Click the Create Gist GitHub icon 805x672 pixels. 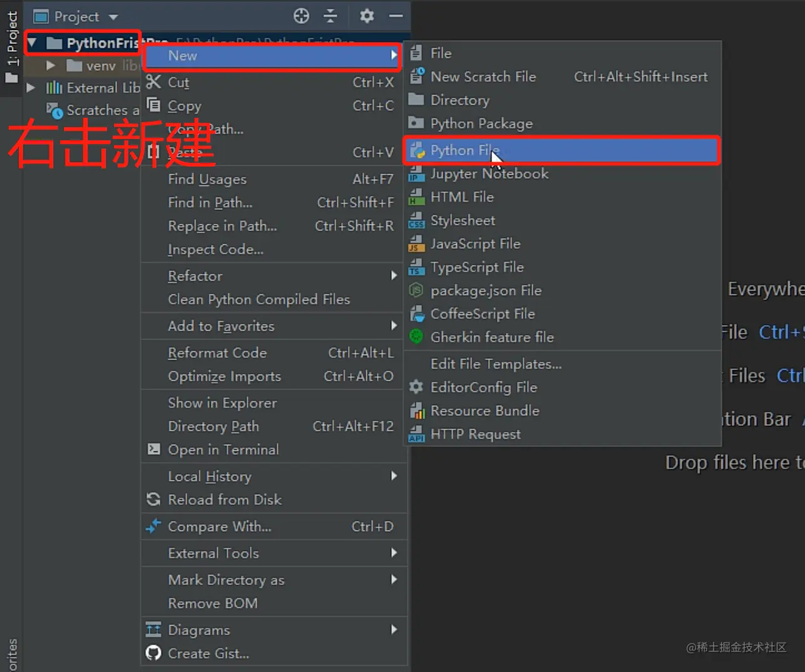click(x=153, y=653)
